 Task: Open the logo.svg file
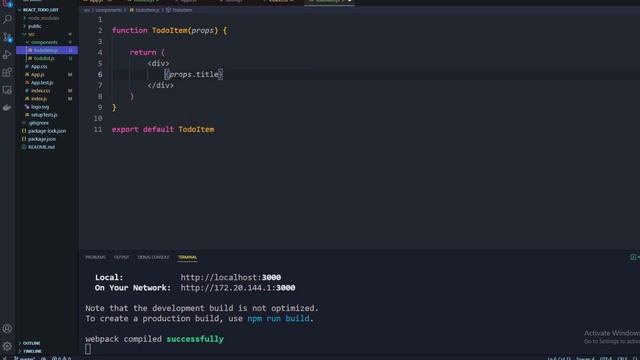[40, 107]
